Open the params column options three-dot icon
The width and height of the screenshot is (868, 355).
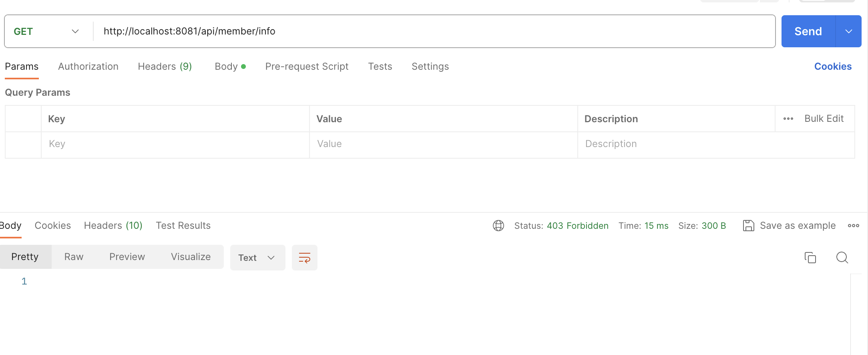788,119
